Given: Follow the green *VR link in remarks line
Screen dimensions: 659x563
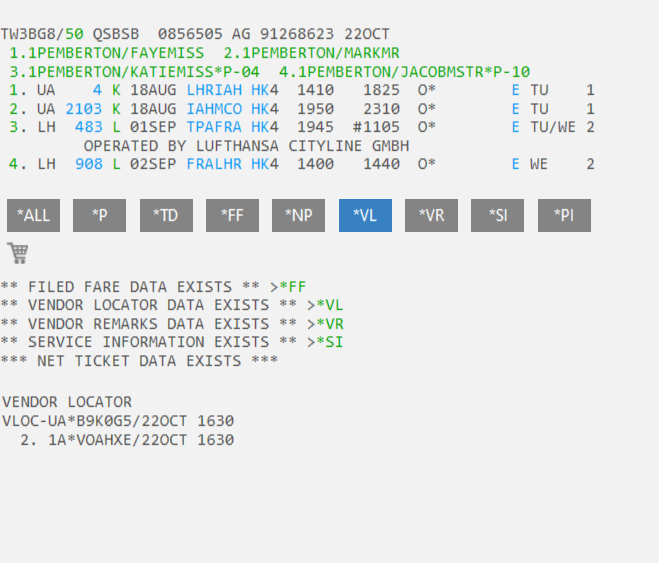Looking at the screenshot, I should pyautogui.click(x=330, y=324).
